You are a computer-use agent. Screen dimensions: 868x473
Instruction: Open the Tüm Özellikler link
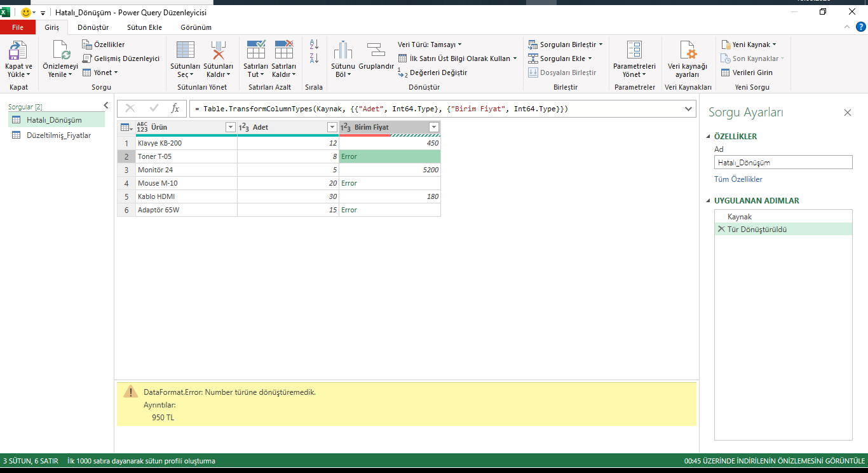(x=738, y=179)
